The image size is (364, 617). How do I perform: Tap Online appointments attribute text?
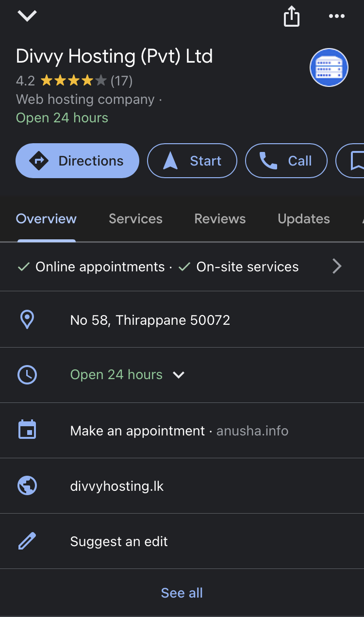coord(100,267)
